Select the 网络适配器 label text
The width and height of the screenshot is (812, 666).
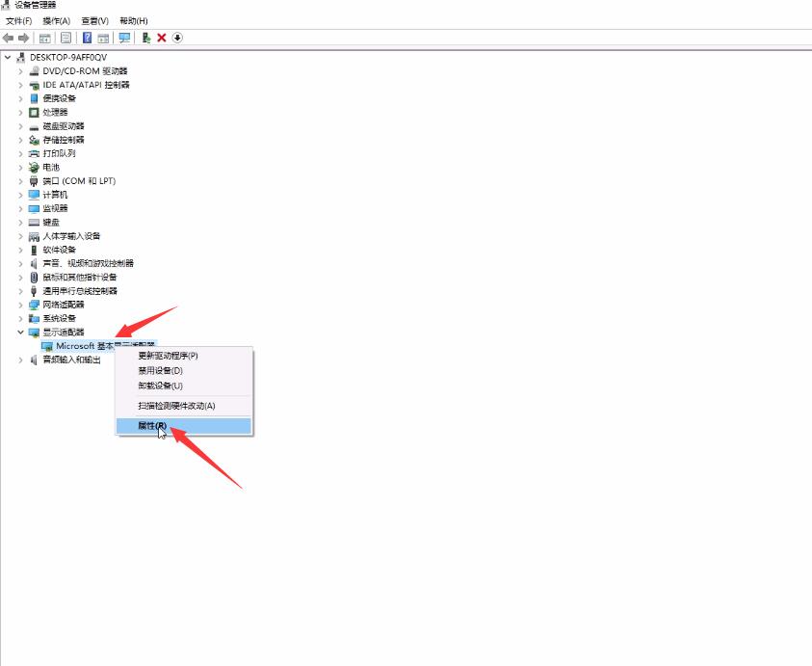[64, 305]
